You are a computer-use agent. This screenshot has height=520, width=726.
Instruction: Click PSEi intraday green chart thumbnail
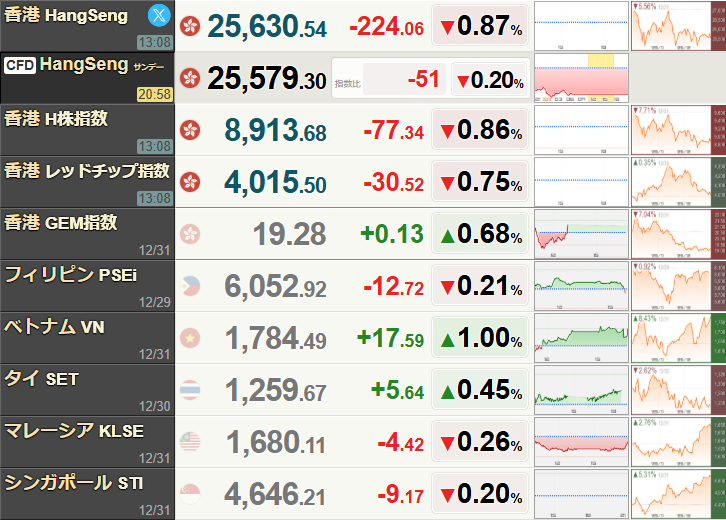tap(582, 286)
